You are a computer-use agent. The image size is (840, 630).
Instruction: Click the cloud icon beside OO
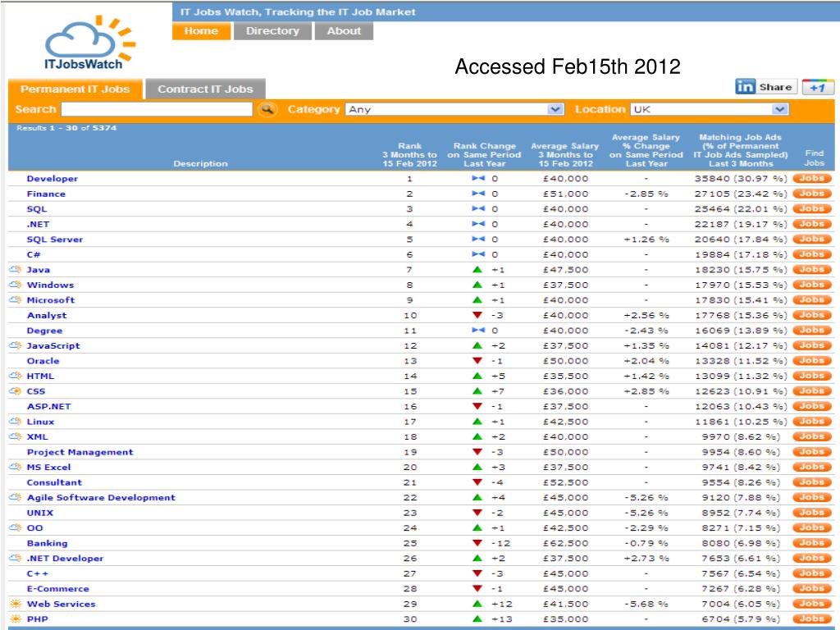pyautogui.click(x=16, y=527)
